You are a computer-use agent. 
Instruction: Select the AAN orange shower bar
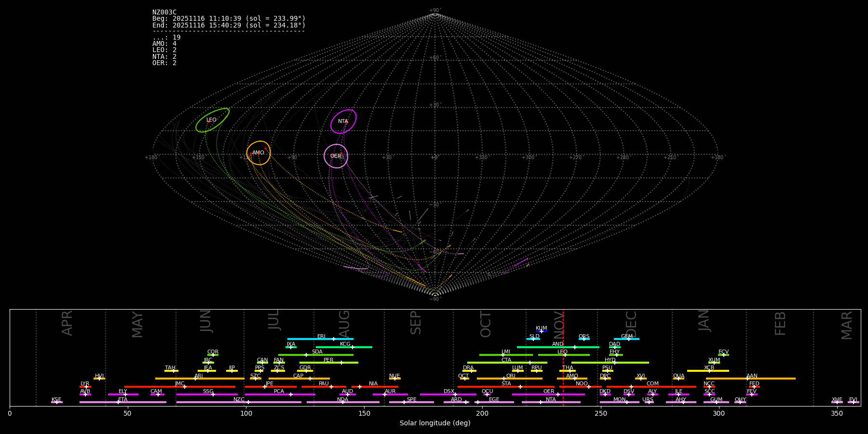click(750, 379)
